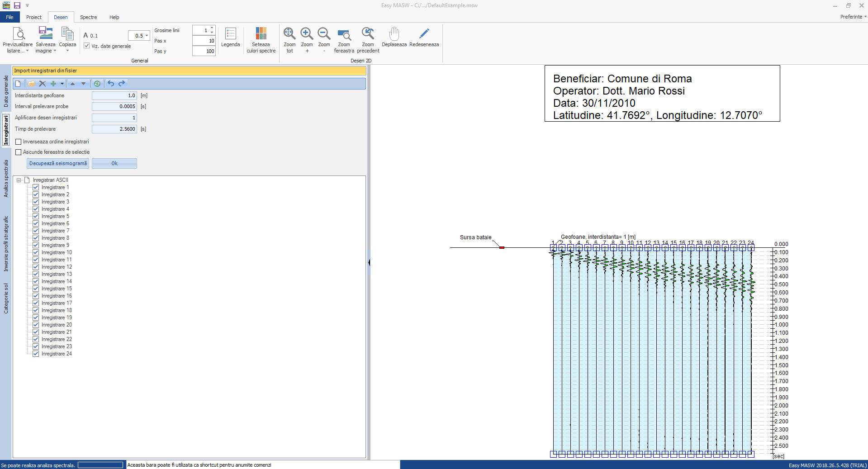
Task: Collapse the Inregistrari ASCII tree node
Action: pos(19,180)
